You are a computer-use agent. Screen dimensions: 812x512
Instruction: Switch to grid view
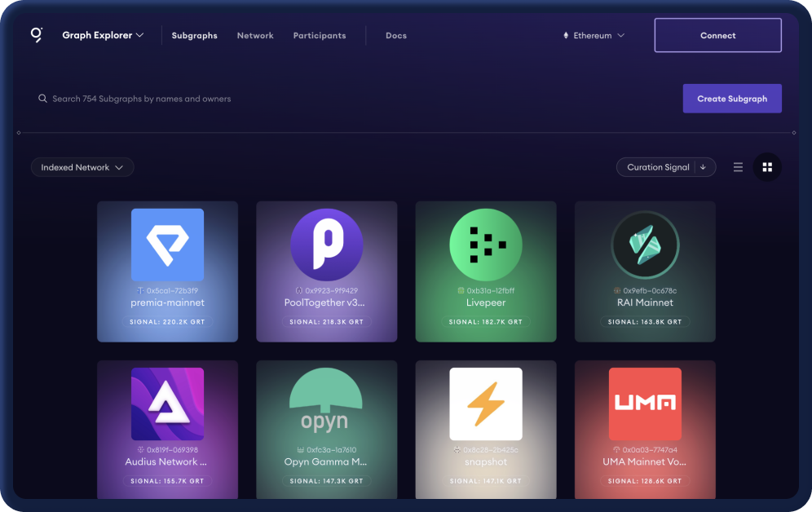pyautogui.click(x=767, y=166)
